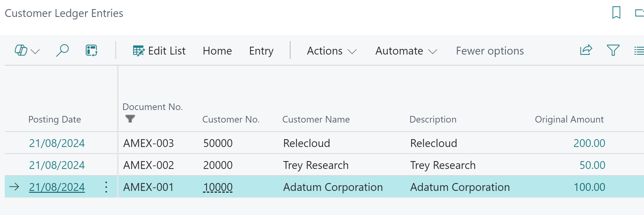Open the Entry menu tab
Image resolution: width=644 pixels, height=215 pixels.
click(x=261, y=51)
